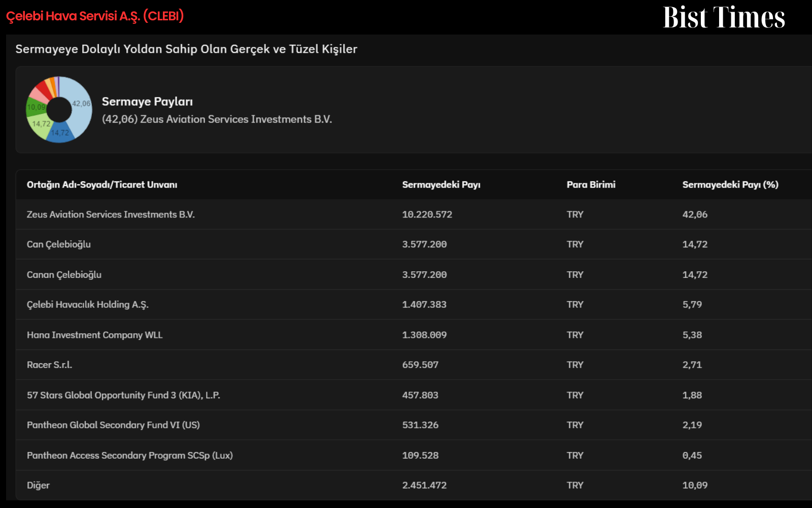Select the light green 14,72 pie slice

[x=41, y=125]
